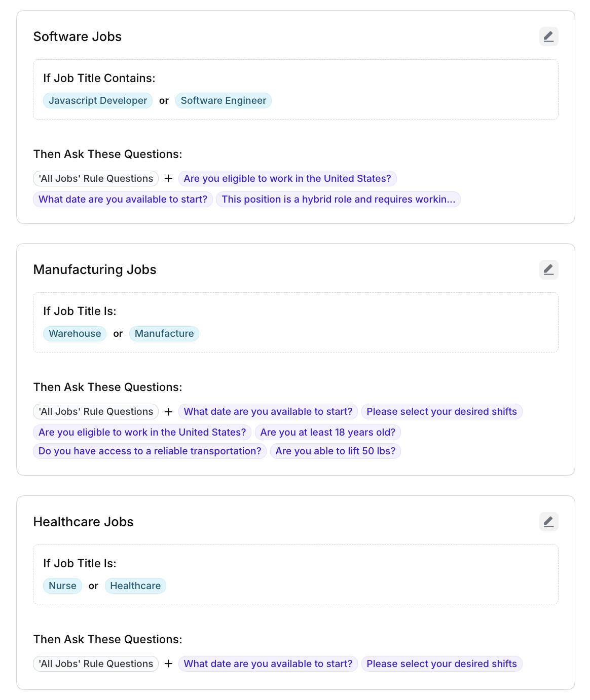Click the Software Engineer title tag
Image resolution: width=590 pixels, height=700 pixels.
point(223,100)
